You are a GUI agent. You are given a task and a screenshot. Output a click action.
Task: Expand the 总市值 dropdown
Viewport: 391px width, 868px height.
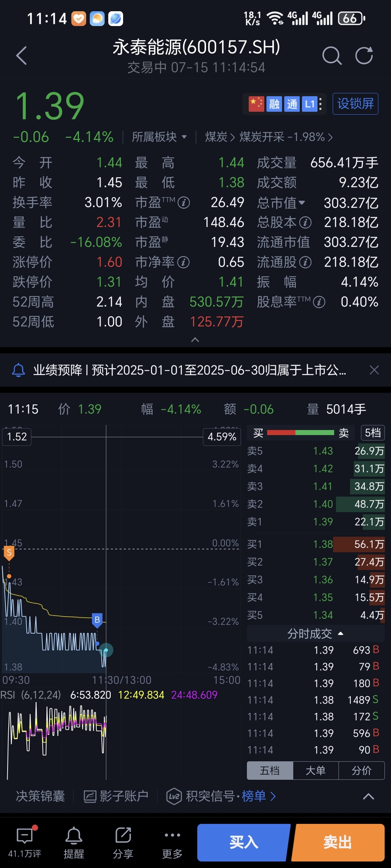(281, 203)
